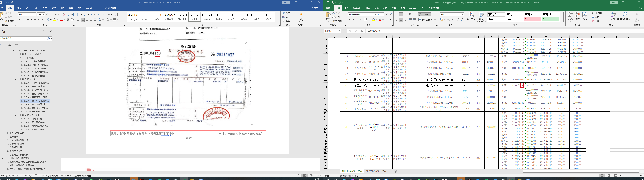Click 替换 (Replace) in Word
This screenshot has width=644, height=180.
coord(286,17)
